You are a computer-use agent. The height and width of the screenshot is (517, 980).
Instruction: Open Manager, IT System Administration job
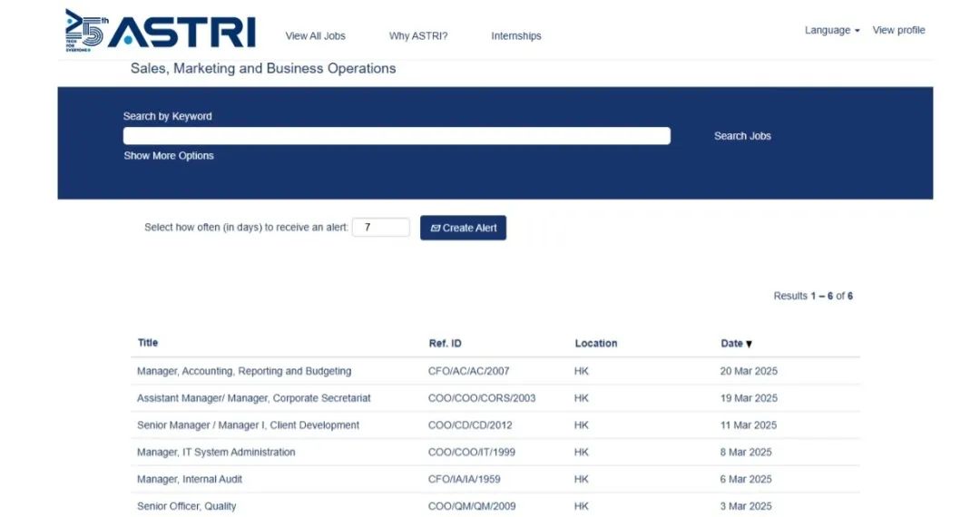(216, 452)
